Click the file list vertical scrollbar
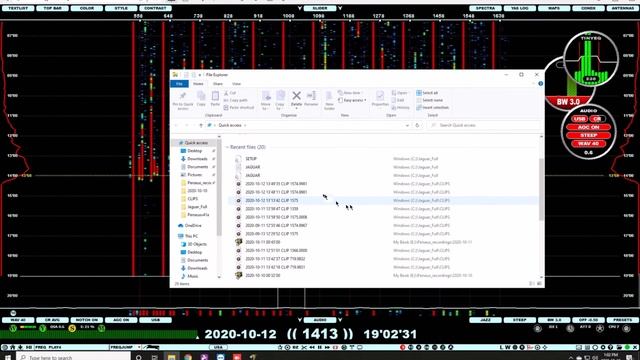 tap(541, 189)
